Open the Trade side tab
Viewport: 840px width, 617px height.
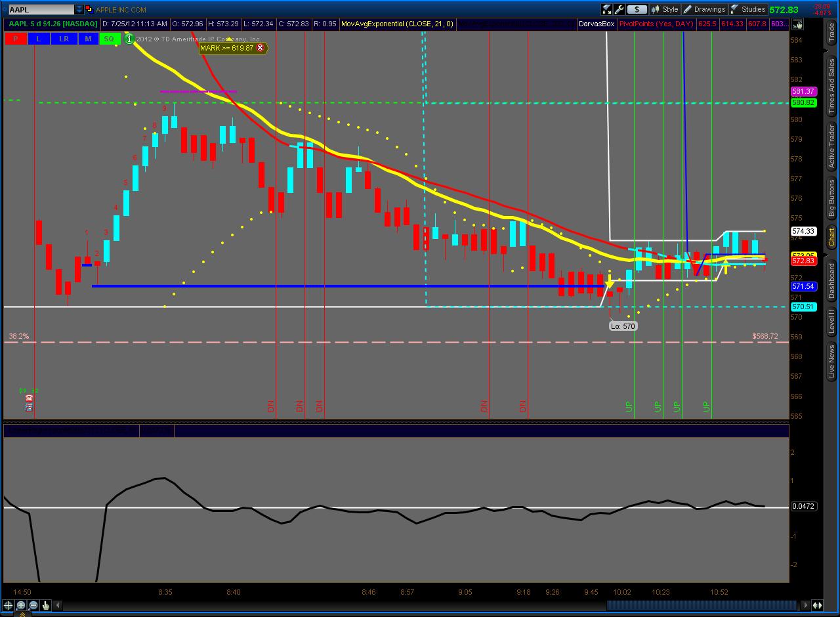tap(831, 32)
